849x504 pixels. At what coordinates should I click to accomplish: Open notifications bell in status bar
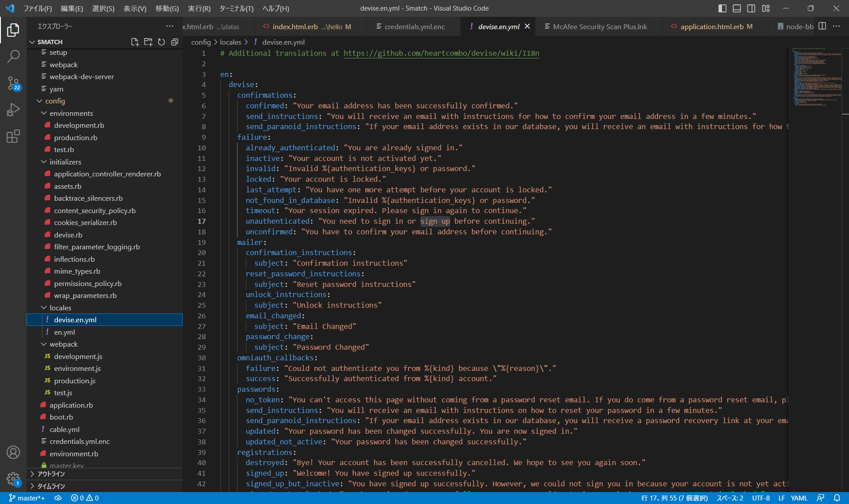point(837,498)
